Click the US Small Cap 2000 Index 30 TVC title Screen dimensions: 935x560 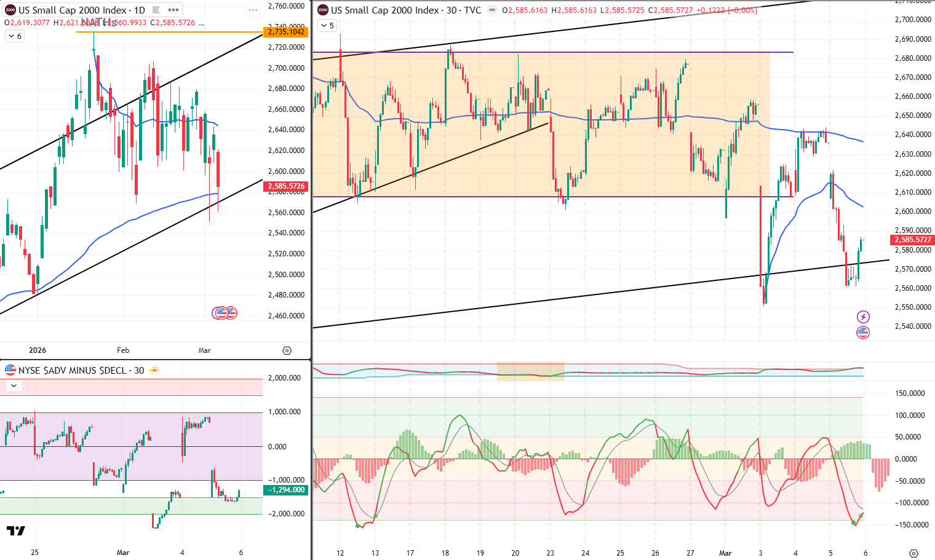point(405,10)
